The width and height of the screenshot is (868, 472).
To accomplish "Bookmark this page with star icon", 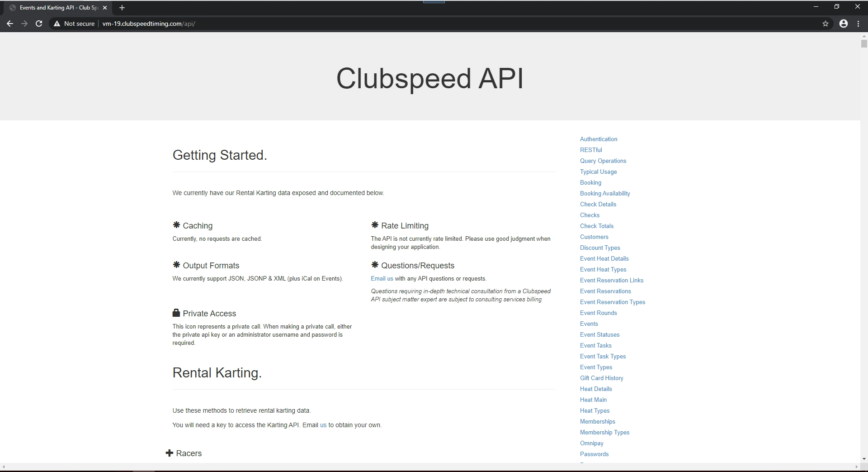I will click(826, 24).
